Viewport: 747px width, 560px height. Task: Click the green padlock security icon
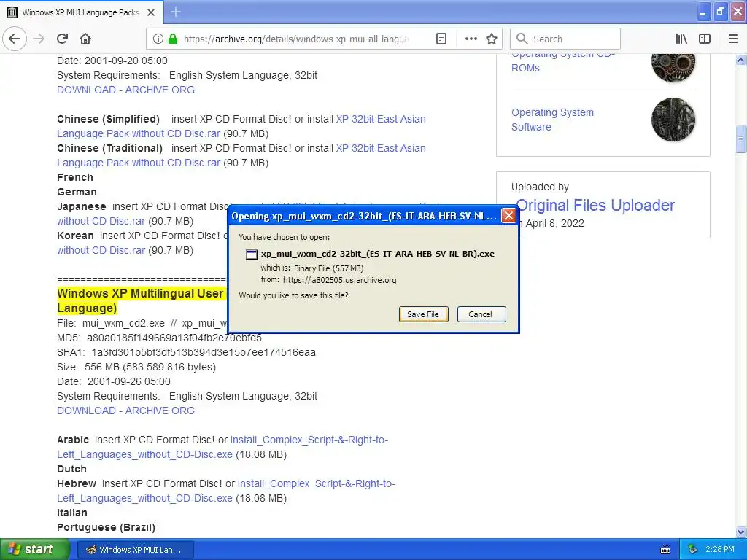point(173,39)
